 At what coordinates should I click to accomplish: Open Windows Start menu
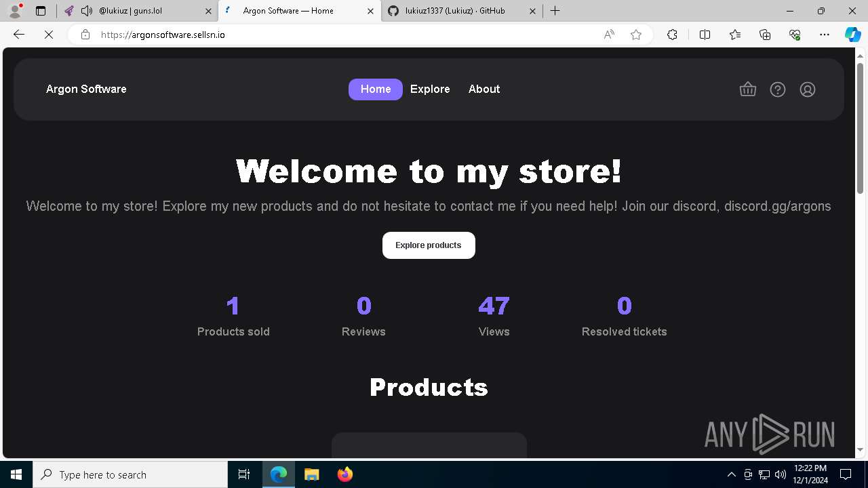[16, 474]
